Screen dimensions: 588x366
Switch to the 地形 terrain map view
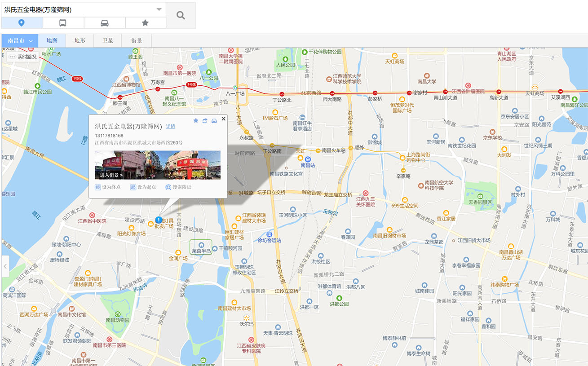[x=79, y=40]
